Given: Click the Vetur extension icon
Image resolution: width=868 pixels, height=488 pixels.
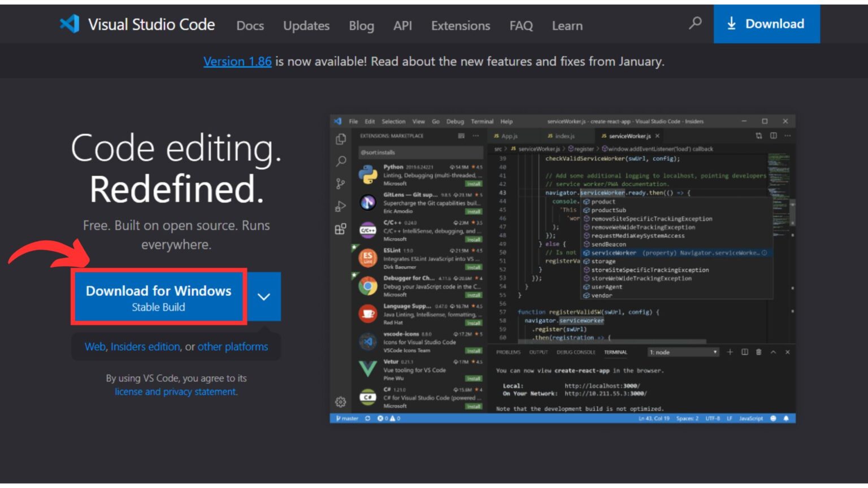Looking at the screenshot, I should click(x=368, y=369).
